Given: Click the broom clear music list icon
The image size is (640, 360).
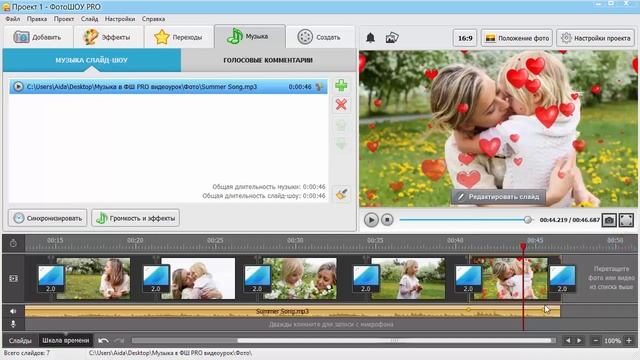Looking at the screenshot, I should (x=341, y=194).
